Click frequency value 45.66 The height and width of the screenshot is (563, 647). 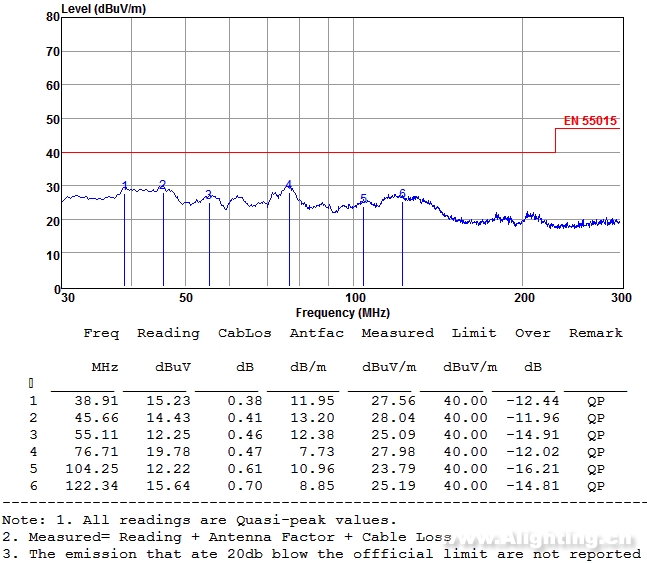[x=97, y=418]
